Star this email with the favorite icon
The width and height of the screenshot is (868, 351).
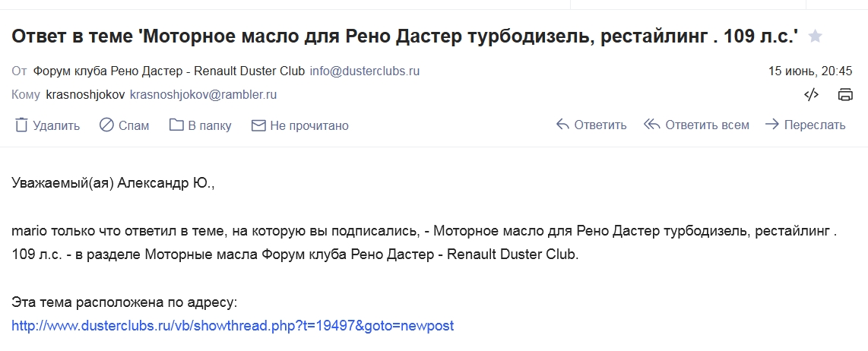[x=815, y=36]
